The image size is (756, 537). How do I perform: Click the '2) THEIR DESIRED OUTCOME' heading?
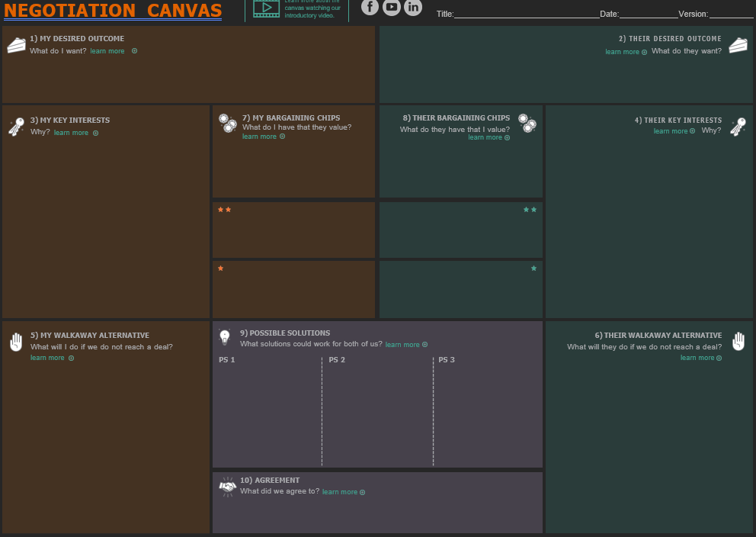pyautogui.click(x=670, y=39)
